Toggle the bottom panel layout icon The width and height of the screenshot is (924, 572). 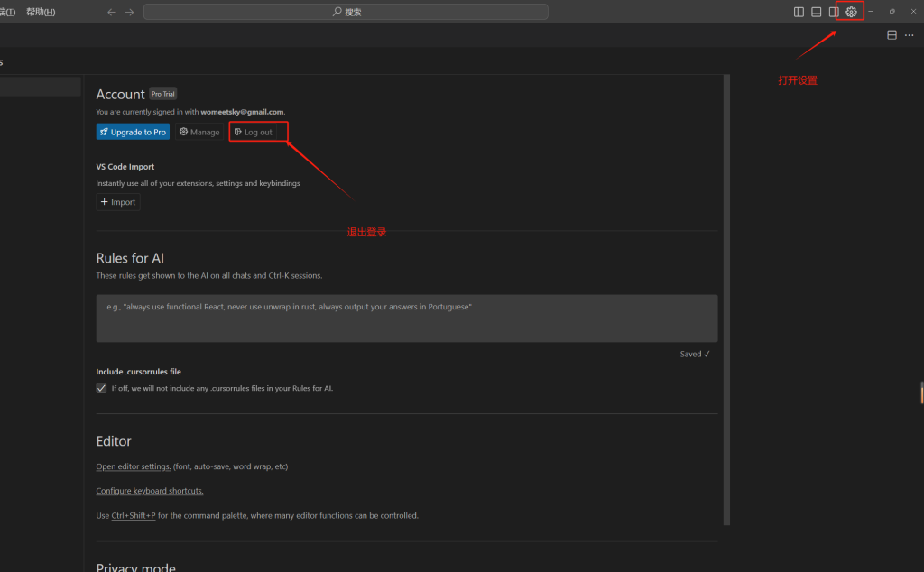[x=816, y=12]
